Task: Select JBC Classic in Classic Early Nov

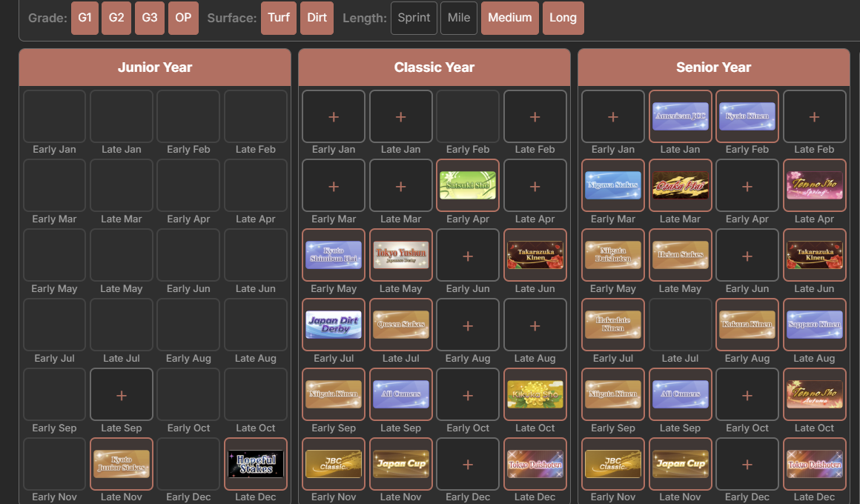Action: point(334,463)
